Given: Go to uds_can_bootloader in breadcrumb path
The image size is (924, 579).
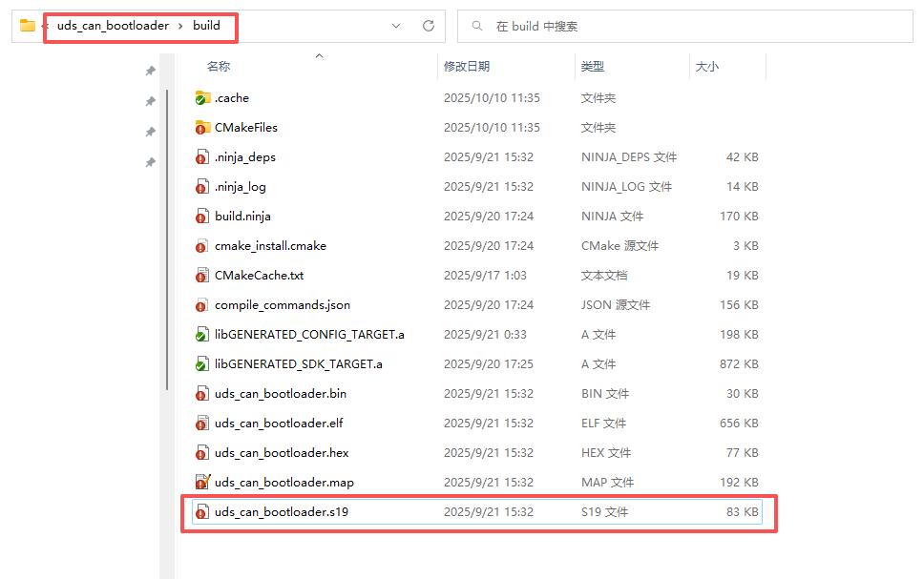Looking at the screenshot, I should coord(113,26).
